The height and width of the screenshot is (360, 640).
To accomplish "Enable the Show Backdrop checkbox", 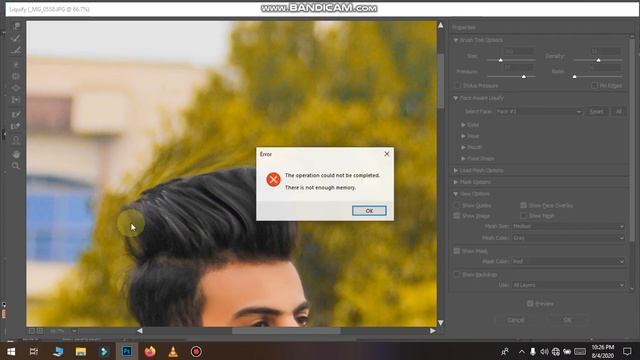I will click(x=457, y=275).
